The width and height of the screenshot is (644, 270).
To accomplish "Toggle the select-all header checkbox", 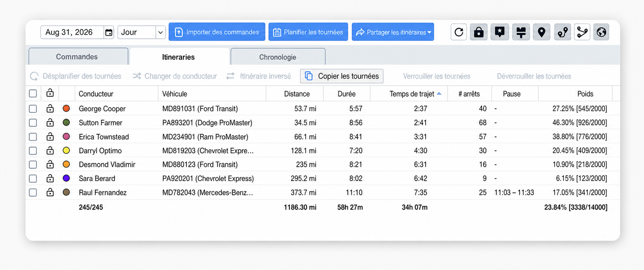I will (33, 94).
